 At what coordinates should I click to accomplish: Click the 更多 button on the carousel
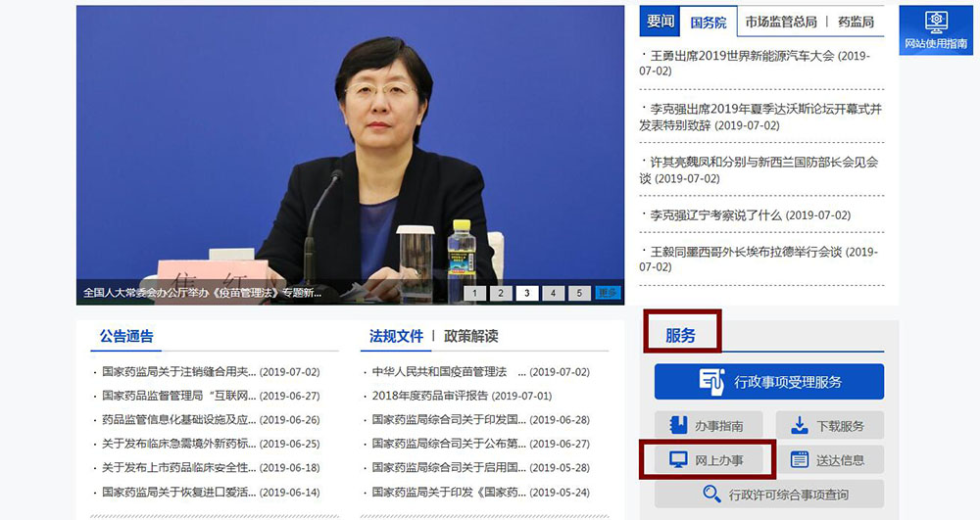click(x=608, y=293)
